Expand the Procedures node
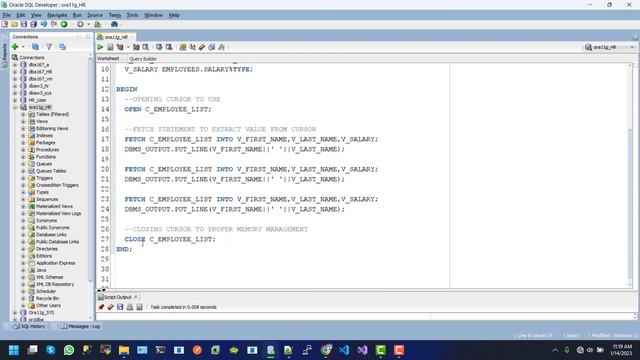Image resolution: width=640 pixels, height=360 pixels. click(x=23, y=150)
